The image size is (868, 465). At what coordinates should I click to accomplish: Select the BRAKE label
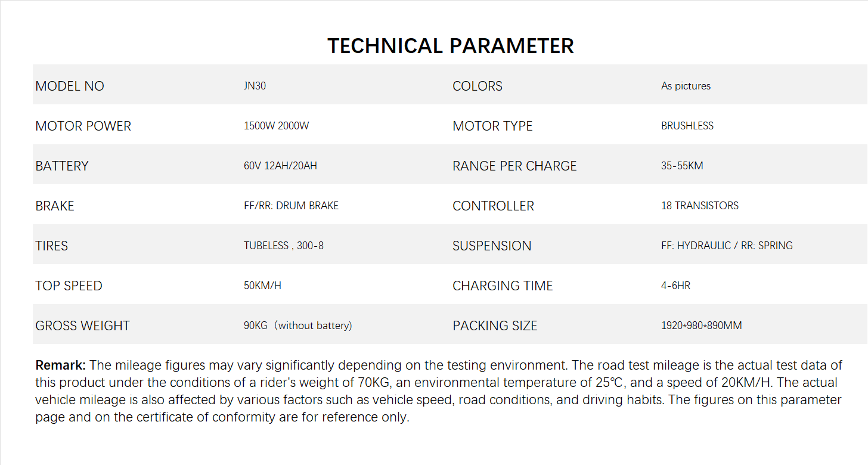55,206
